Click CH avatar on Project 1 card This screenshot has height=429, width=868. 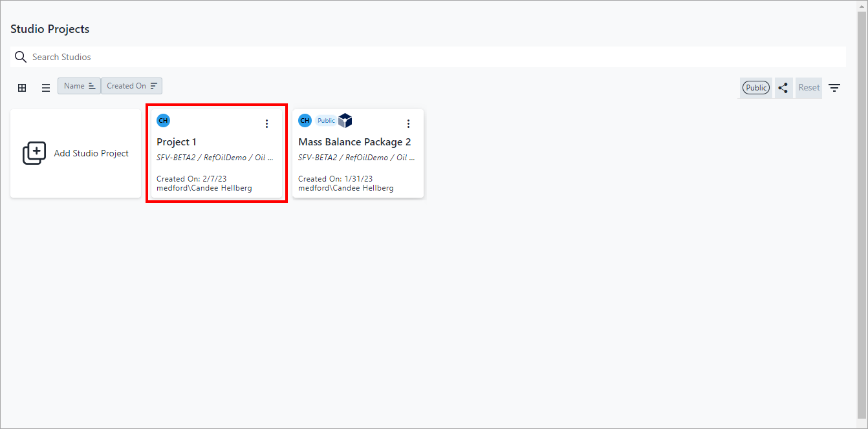click(x=163, y=121)
